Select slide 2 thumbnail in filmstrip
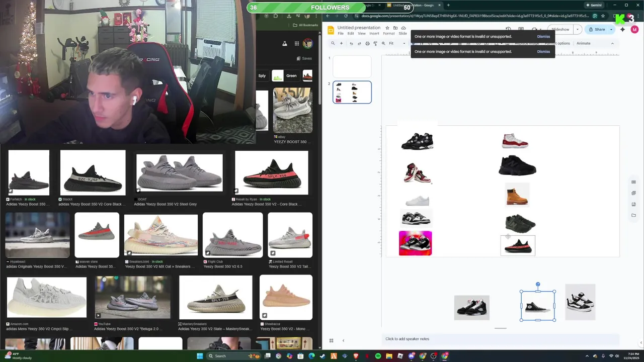Screen dimensions: 644x362 pos(352,92)
